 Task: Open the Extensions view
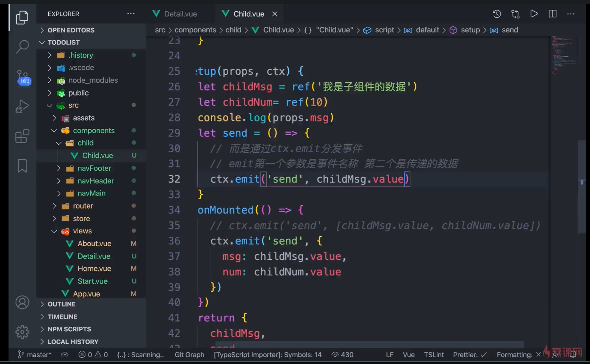(22, 136)
